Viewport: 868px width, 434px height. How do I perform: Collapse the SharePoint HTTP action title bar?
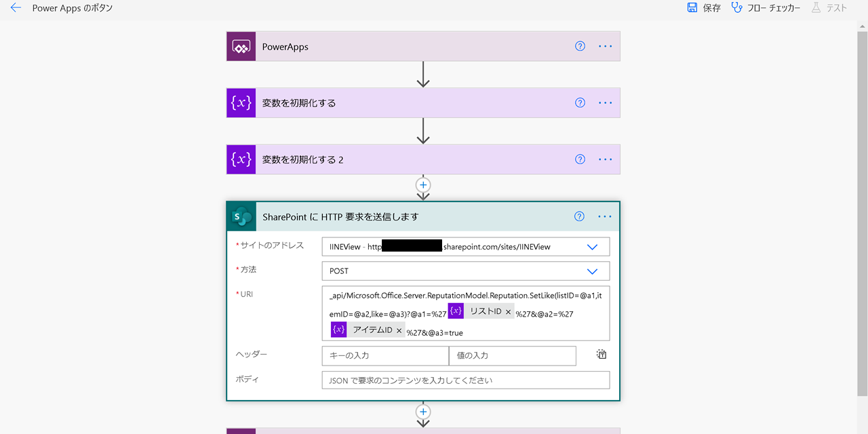tap(423, 217)
